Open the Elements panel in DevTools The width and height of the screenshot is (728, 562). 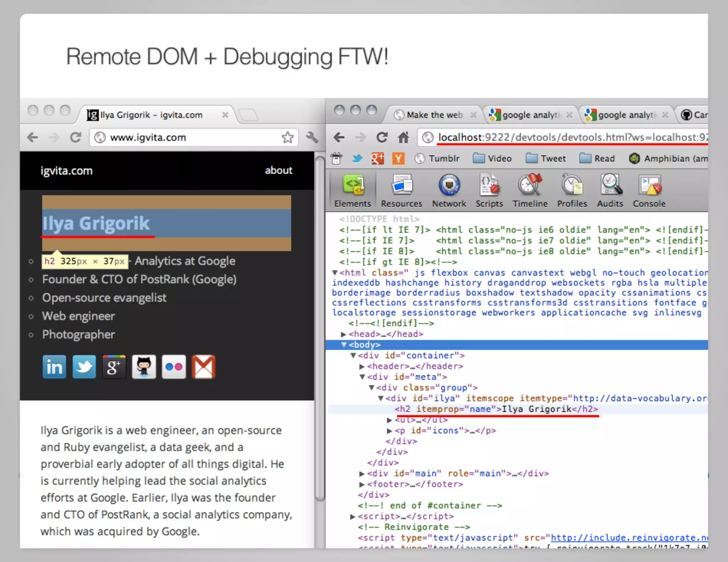352,190
